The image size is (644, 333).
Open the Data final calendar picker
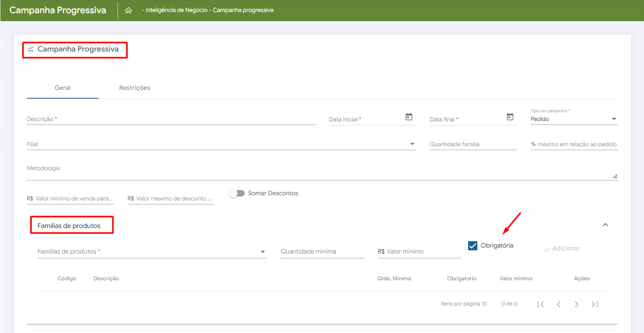click(510, 117)
